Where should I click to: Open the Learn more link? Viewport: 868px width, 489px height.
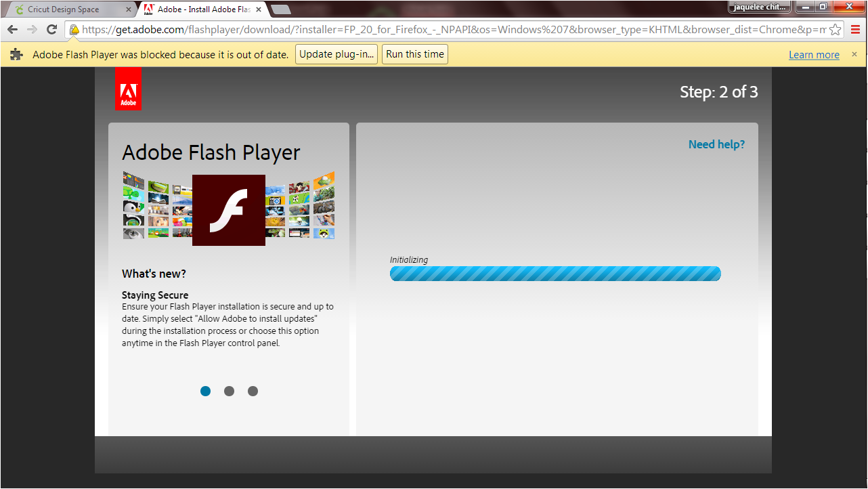pos(814,55)
